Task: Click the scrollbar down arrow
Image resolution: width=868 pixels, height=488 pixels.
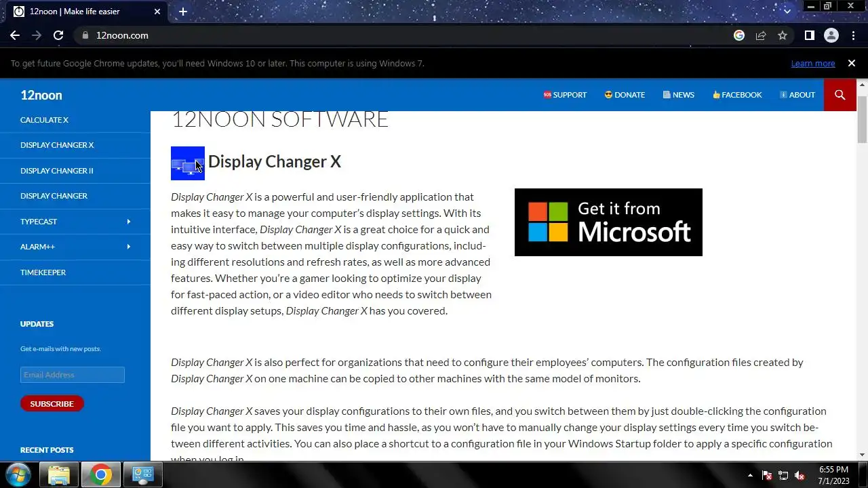Action: tap(862, 455)
